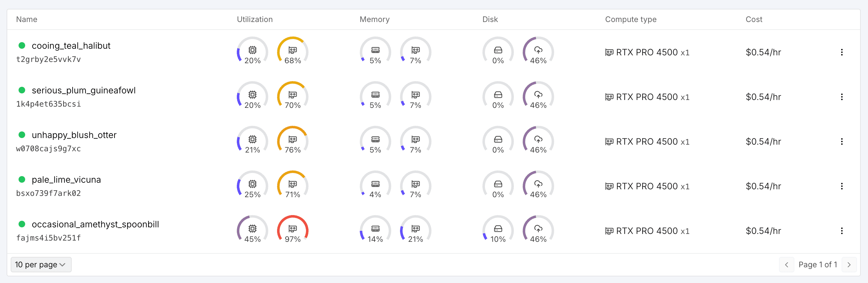Select the CPU utilization gauge for cooing_teal_halibut
Screen dimensions: 868x283
click(252, 52)
